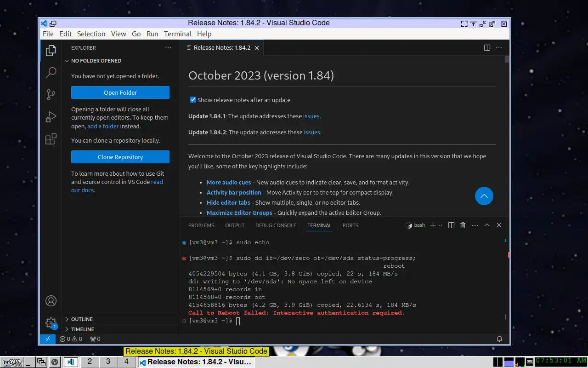
Task: Switch to the PORTS panel tab
Action: click(x=351, y=225)
